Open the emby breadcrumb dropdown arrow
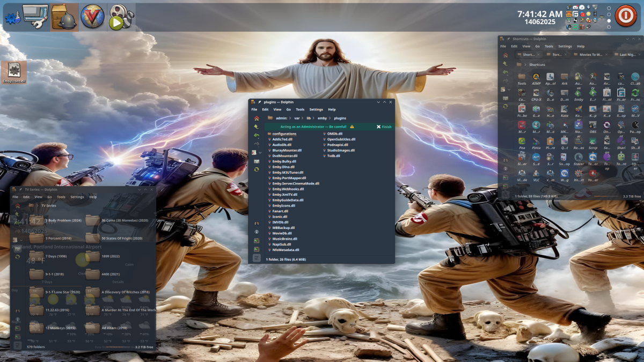This screenshot has height=362, width=644. coord(330,118)
